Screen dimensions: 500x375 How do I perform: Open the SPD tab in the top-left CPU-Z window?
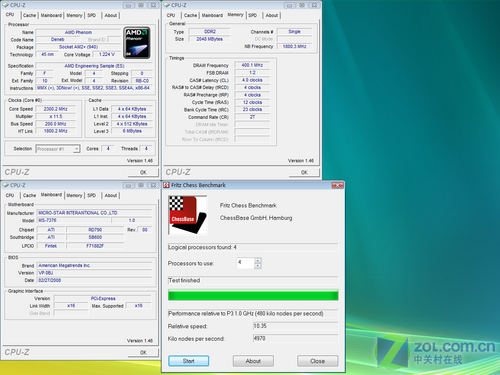(92, 15)
